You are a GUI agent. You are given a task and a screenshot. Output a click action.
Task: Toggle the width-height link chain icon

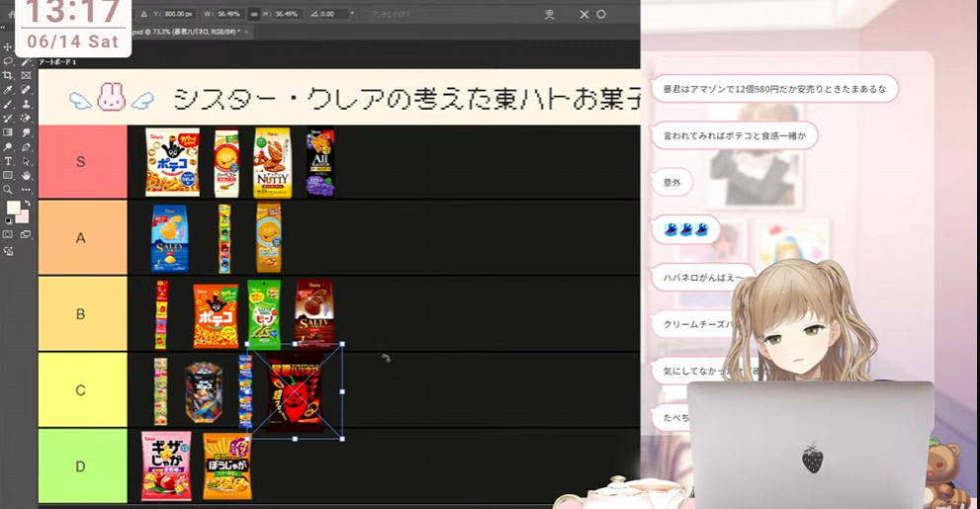coord(254,14)
